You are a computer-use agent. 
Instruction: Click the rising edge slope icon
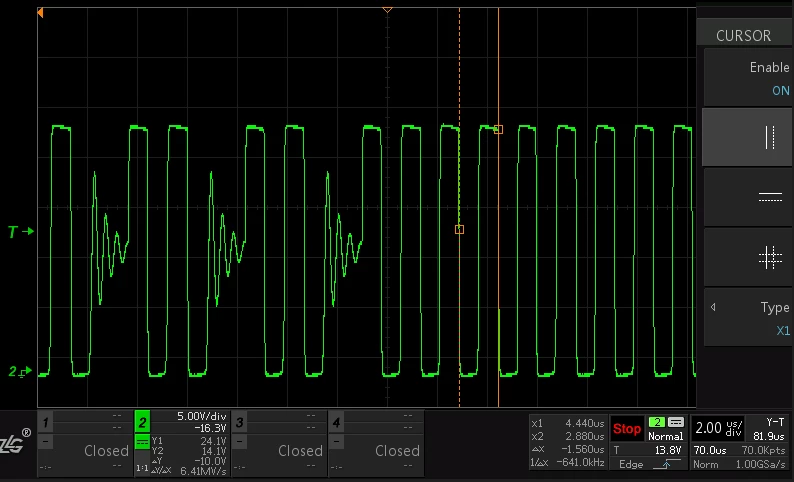[x=667, y=464]
